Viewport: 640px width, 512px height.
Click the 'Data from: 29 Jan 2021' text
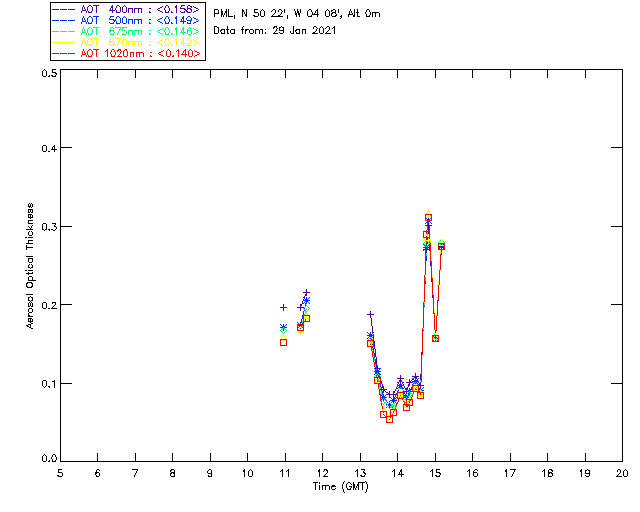[275, 31]
